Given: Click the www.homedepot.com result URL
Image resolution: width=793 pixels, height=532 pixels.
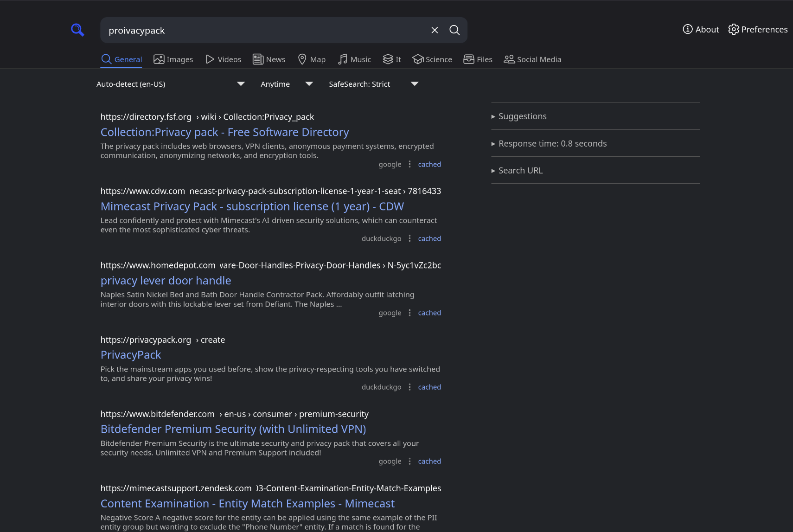Looking at the screenshot, I should pyautogui.click(x=271, y=265).
